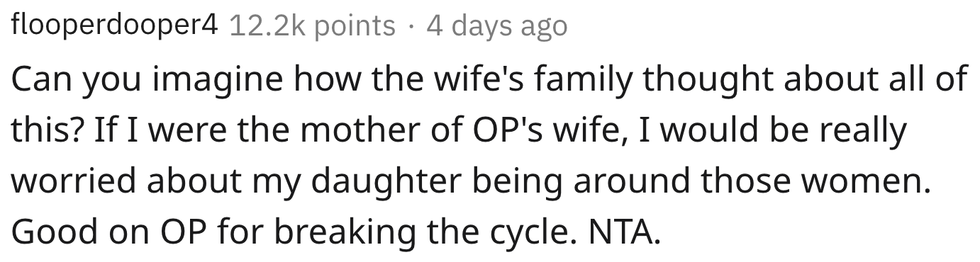Click the dot separator before timestamp
This screenshot has width=980, height=262.
click(x=411, y=28)
